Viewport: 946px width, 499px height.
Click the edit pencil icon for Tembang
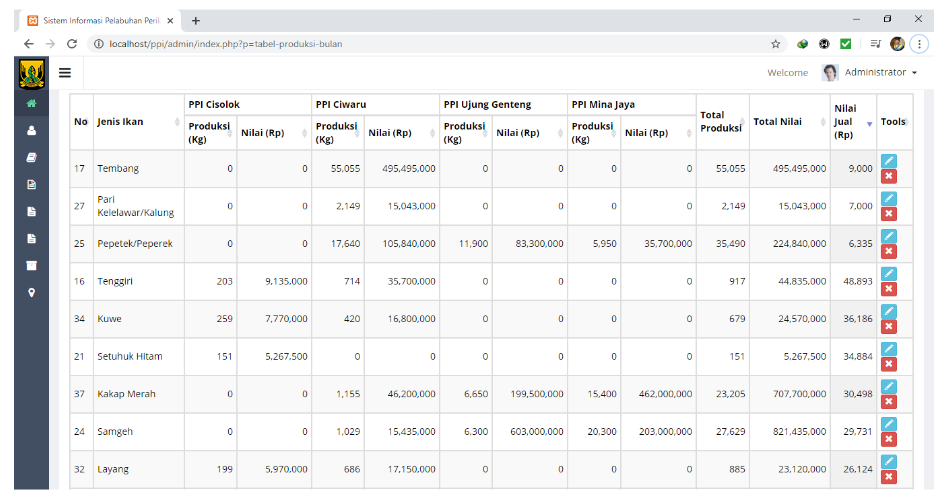coord(889,161)
